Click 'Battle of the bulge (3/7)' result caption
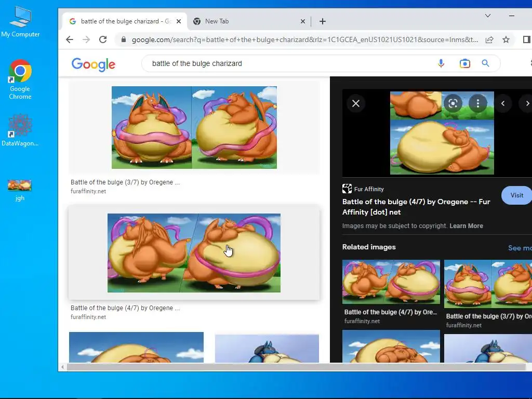 pyautogui.click(x=125, y=182)
